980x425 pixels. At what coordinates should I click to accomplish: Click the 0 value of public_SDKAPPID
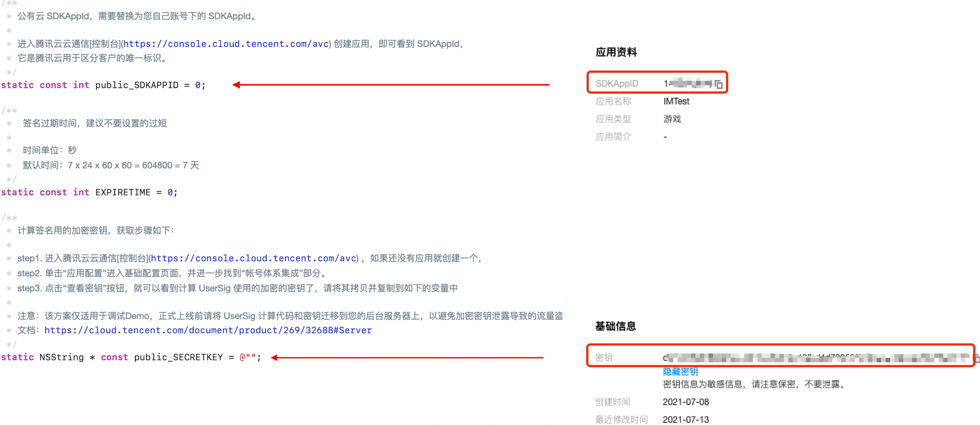(x=198, y=85)
